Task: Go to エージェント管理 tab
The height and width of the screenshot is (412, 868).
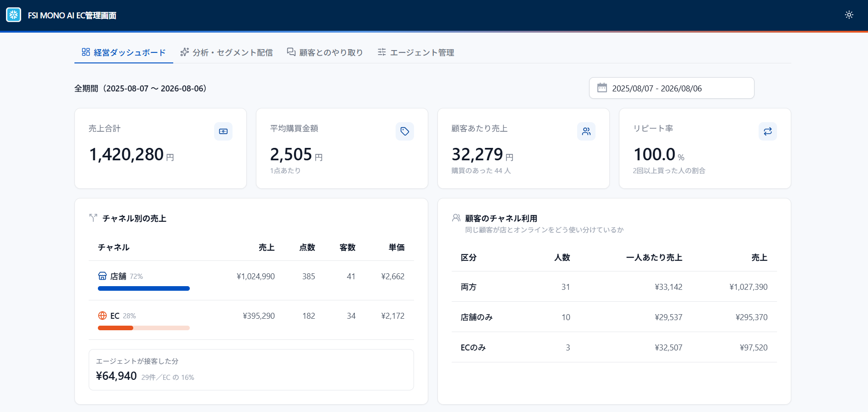Action: coord(415,52)
